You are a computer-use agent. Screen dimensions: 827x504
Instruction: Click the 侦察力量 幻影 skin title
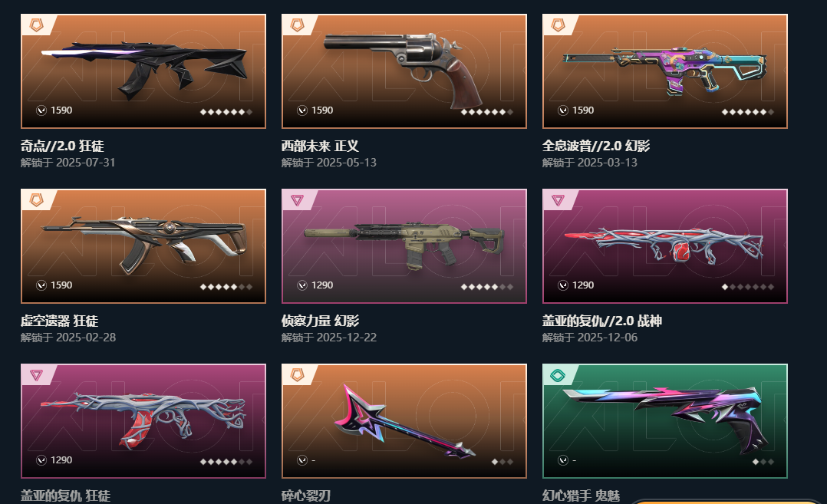320,321
